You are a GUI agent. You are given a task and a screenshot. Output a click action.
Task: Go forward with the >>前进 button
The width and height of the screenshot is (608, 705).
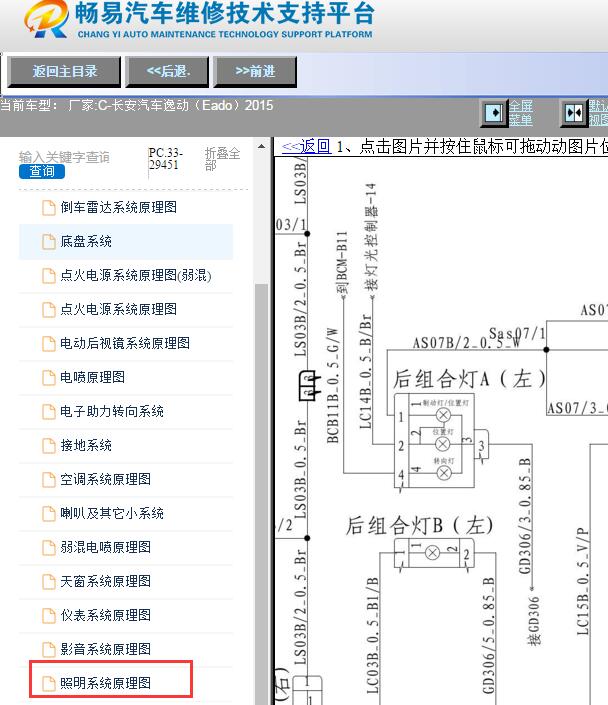(x=255, y=71)
